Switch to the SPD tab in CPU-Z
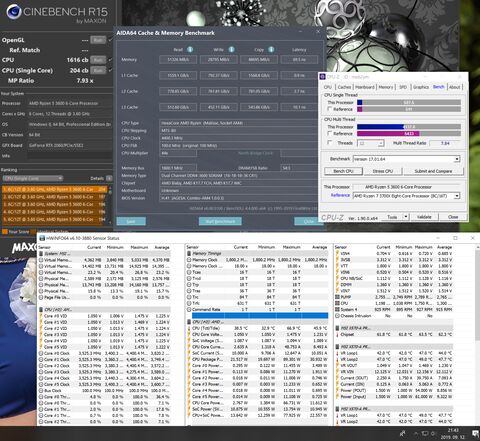This screenshot has height=441, width=480. point(403,87)
